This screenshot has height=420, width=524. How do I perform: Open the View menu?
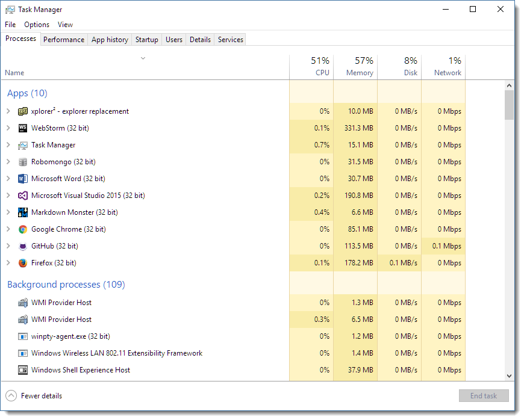65,25
